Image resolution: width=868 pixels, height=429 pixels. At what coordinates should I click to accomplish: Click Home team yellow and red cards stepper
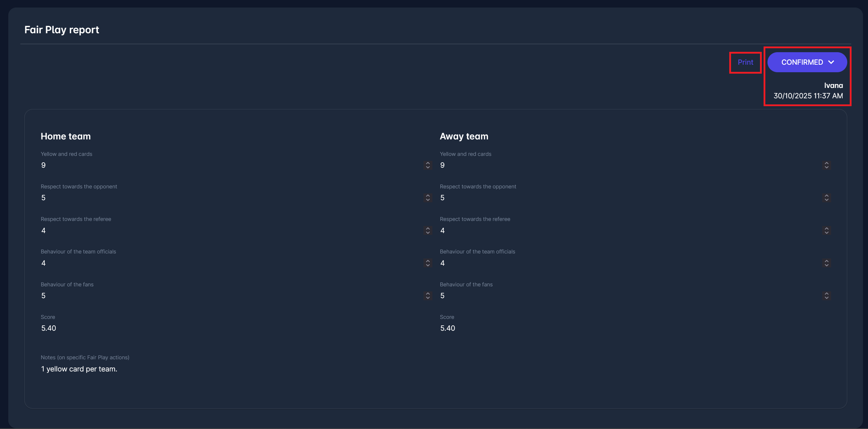coord(428,165)
